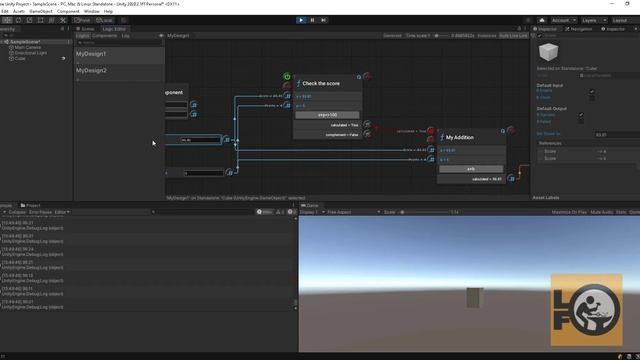Click the Cube preview thumbnail in Inspector
The width and height of the screenshot is (640, 360).
pyautogui.click(x=548, y=52)
